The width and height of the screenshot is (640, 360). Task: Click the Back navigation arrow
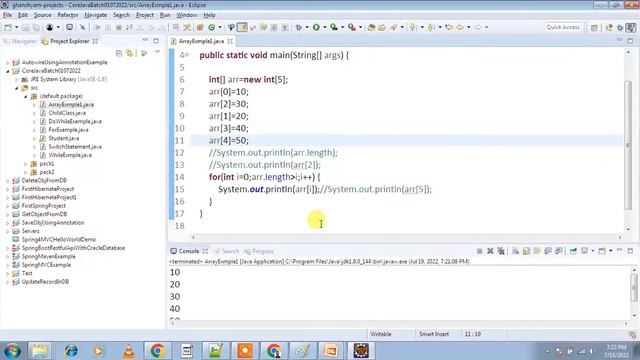click(460, 27)
